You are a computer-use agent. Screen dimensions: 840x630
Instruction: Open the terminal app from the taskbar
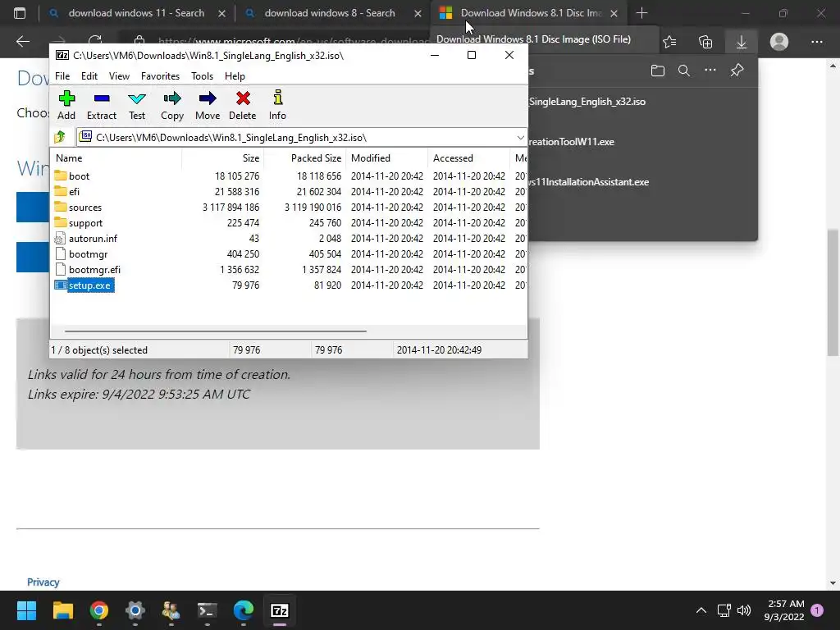pos(208,610)
